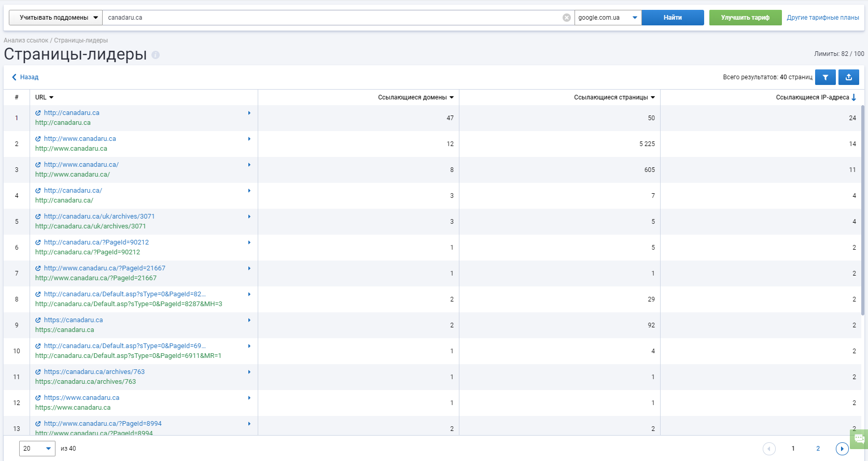Open external link icon for http://canadaru.ca/ row 4
The height and width of the screenshot is (461, 868).
click(x=38, y=191)
